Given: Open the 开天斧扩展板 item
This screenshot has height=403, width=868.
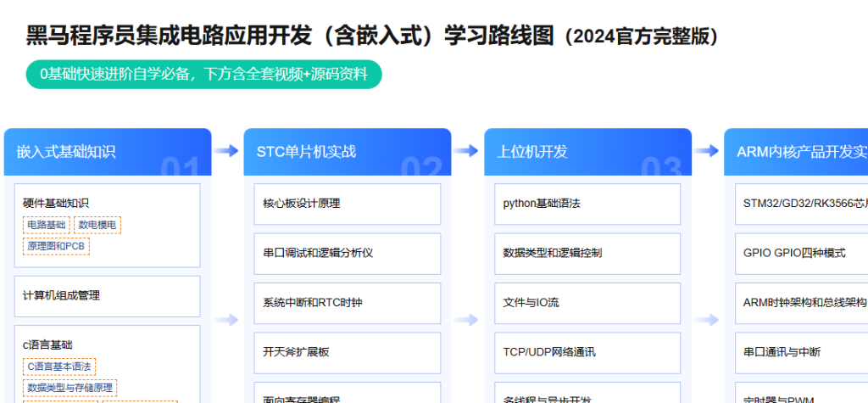Looking at the screenshot, I should pos(347,353).
